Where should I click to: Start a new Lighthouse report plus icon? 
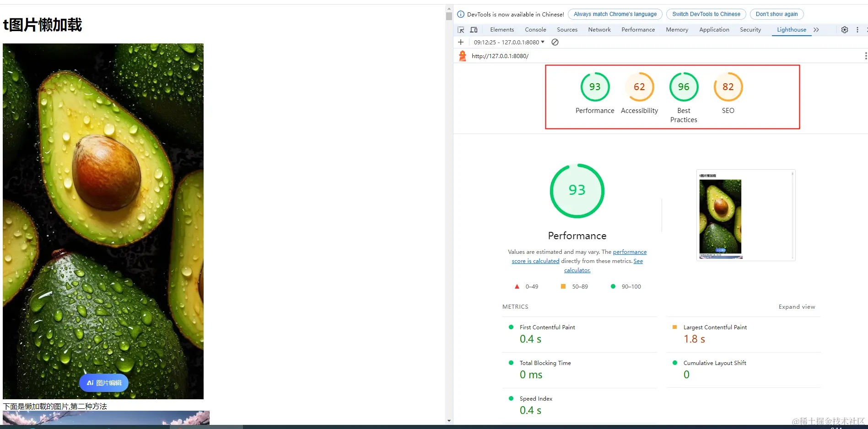pyautogui.click(x=461, y=42)
